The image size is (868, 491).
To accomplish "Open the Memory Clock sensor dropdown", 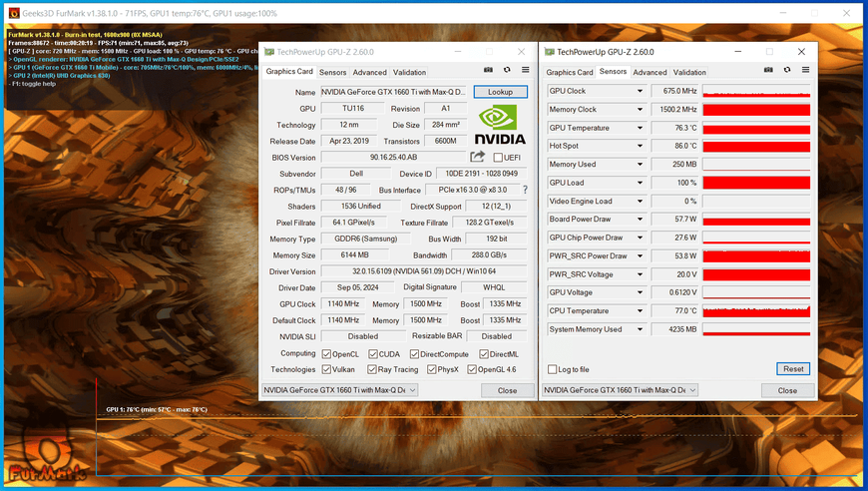I will [x=640, y=110].
